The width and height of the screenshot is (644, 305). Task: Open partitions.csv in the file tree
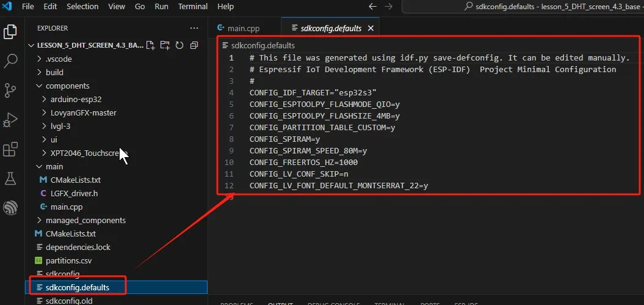[68, 260]
